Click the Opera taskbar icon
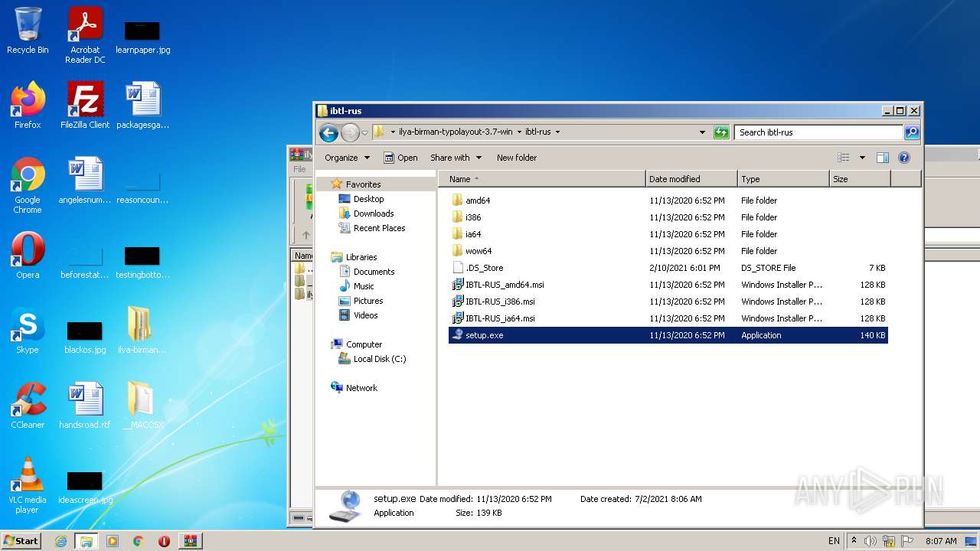The image size is (980, 551). pos(164,541)
